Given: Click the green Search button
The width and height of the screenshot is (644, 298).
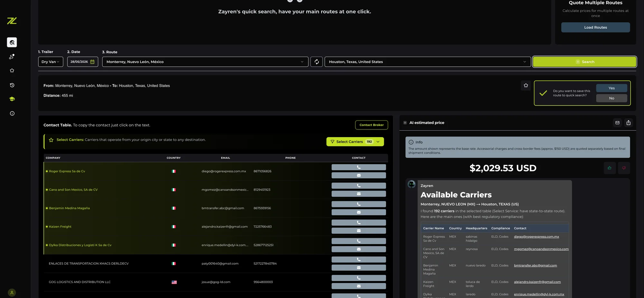Looking at the screenshot, I should click(x=584, y=62).
